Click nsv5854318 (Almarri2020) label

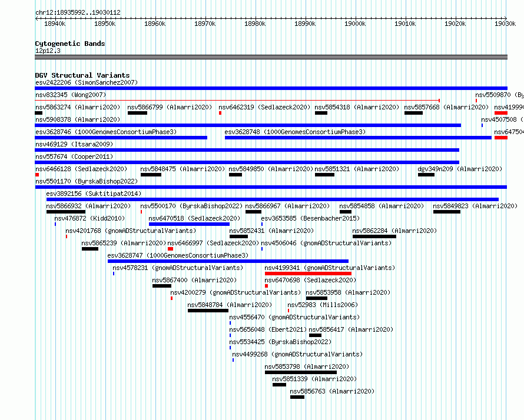357,107
